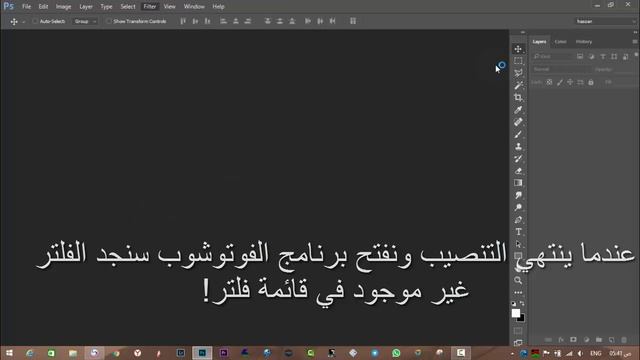The height and width of the screenshot is (360, 640).
Task: Toggle the smart object layer filter
Action: (626, 57)
